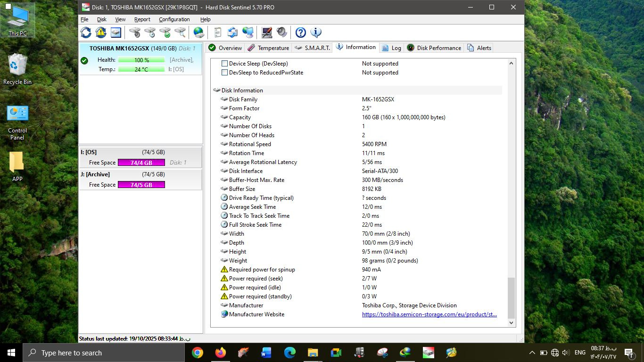This screenshot has width=644, height=362.
Task: Open the notepad report toolbar icon
Action: pos(217,33)
